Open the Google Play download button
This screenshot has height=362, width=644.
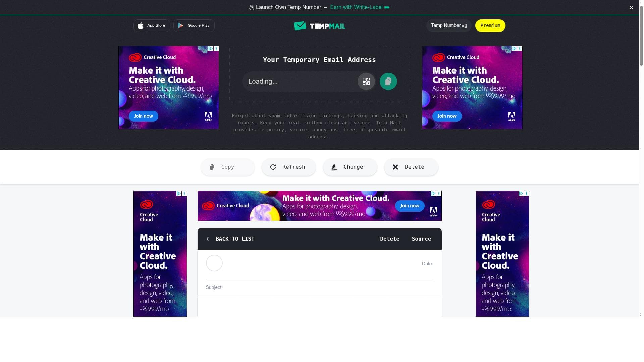point(194,25)
